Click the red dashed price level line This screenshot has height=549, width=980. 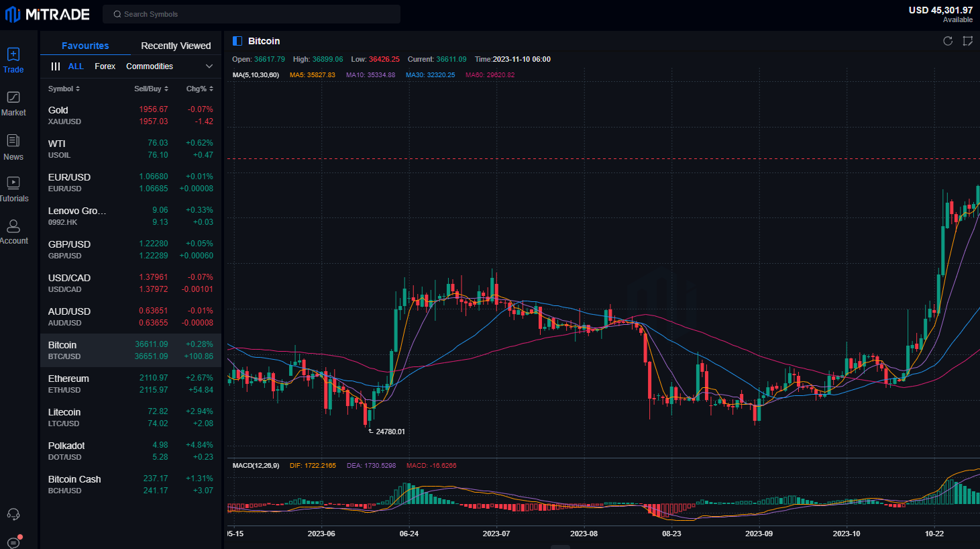(604, 159)
